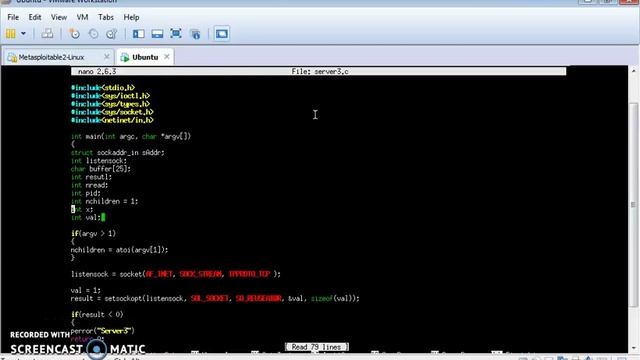This screenshot has width=640, height=360.
Task: Close the Metasploitable2-Linux tab
Action: (107, 57)
